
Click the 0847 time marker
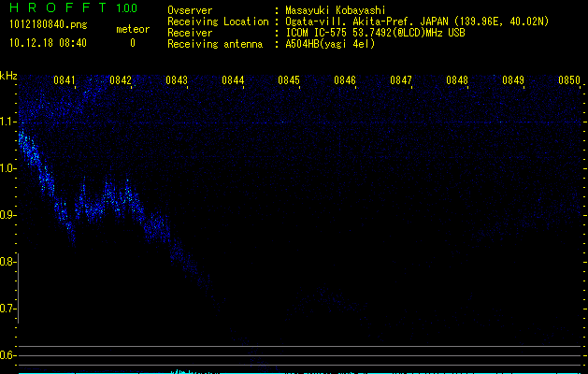click(401, 80)
